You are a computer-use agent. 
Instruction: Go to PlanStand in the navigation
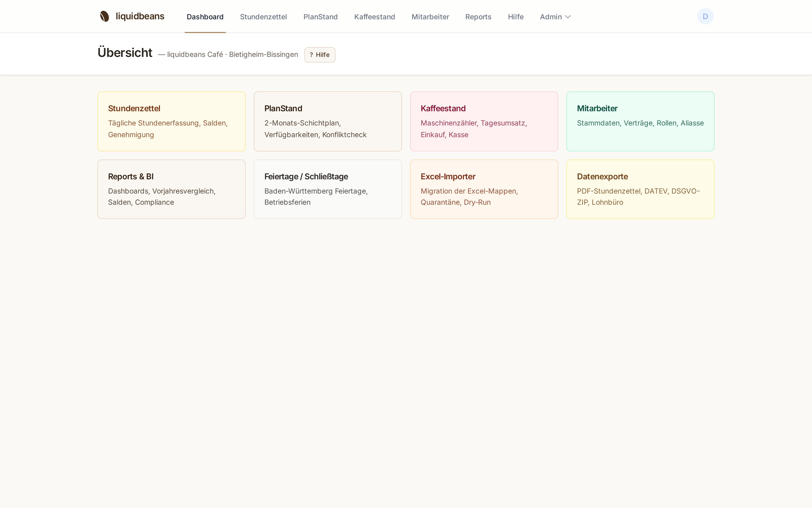click(320, 17)
